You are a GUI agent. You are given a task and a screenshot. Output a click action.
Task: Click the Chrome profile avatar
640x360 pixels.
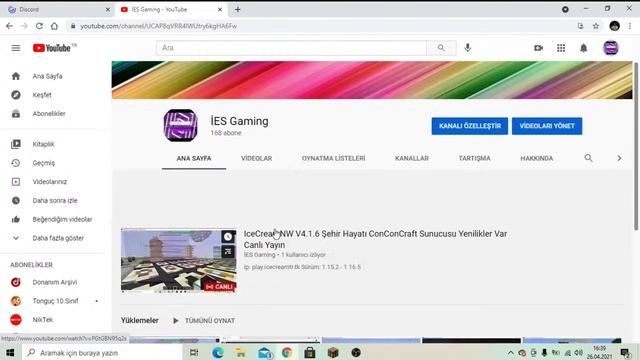614,26
